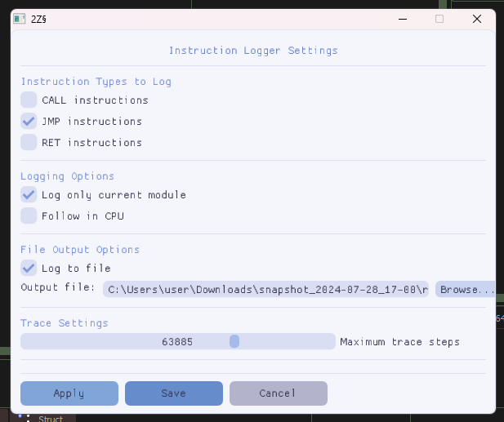Click the app icon in the title bar
The height and width of the screenshot is (422, 504).
[x=20, y=19]
